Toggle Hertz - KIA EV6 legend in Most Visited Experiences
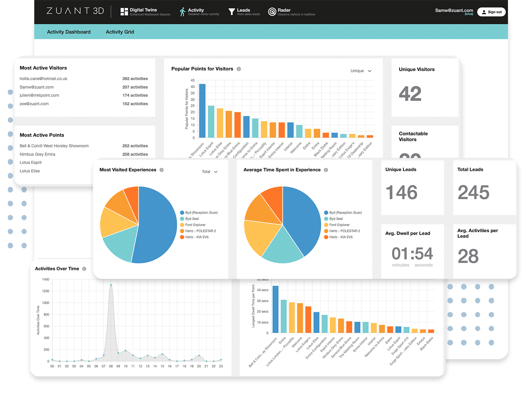The height and width of the screenshot is (393, 532). click(194, 237)
